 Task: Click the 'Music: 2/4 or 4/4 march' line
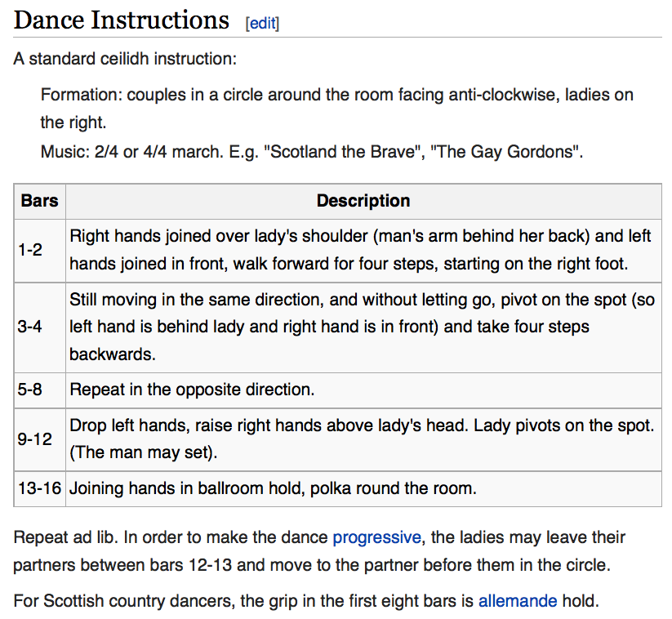point(312,152)
